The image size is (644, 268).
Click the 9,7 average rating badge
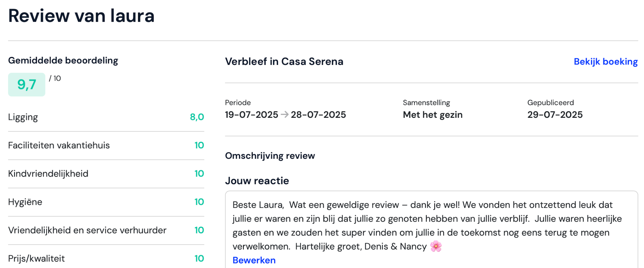27,85
